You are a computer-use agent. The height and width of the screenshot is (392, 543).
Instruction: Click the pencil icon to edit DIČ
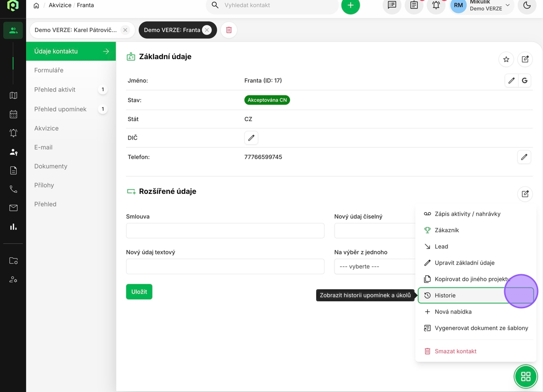[251, 138]
